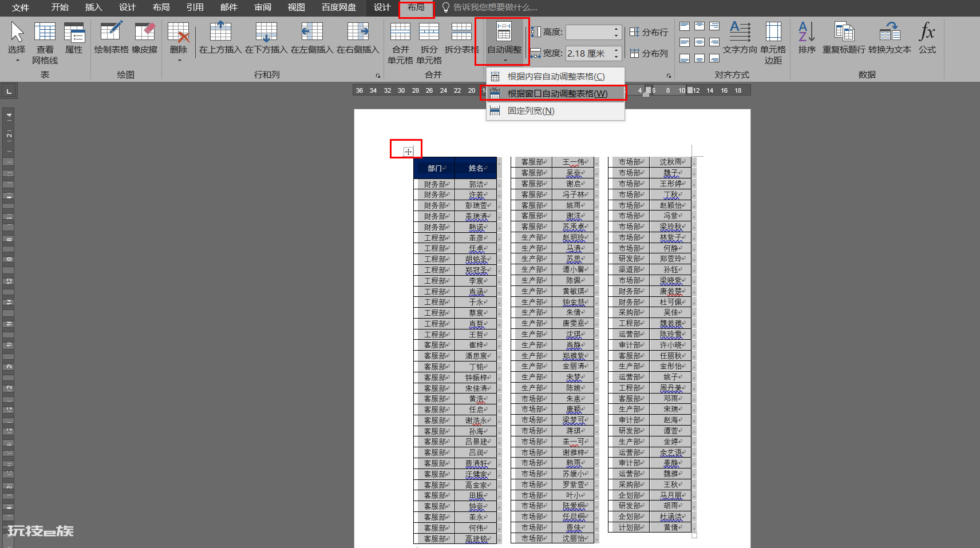The height and width of the screenshot is (548, 980).
Task: Click 转换为文本 convert to text
Action: click(x=890, y=39)
